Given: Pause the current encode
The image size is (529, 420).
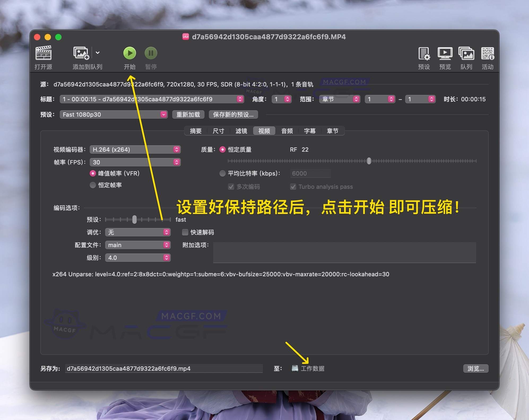Looking at the screenshot, I should [150, 53].
